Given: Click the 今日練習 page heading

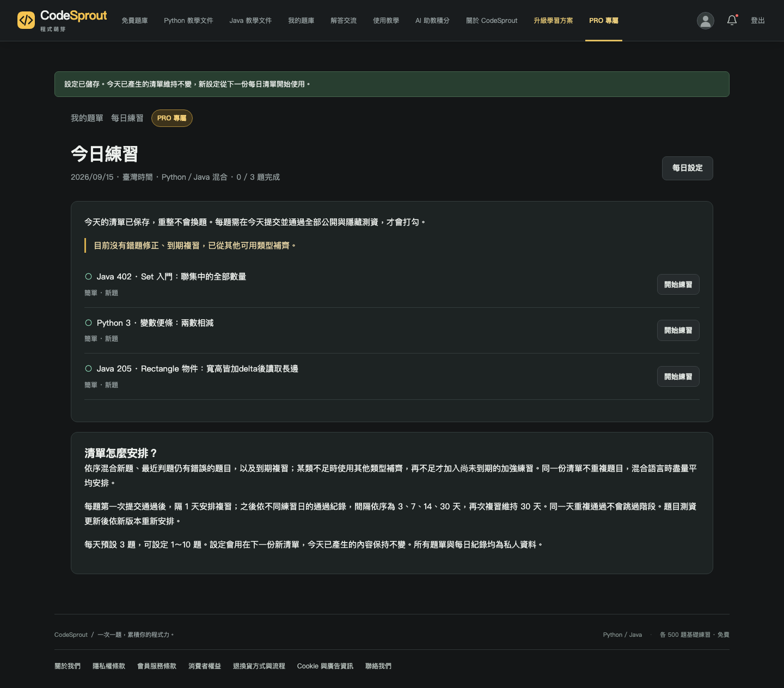Looking at the screenshot, I should [105, 154].
